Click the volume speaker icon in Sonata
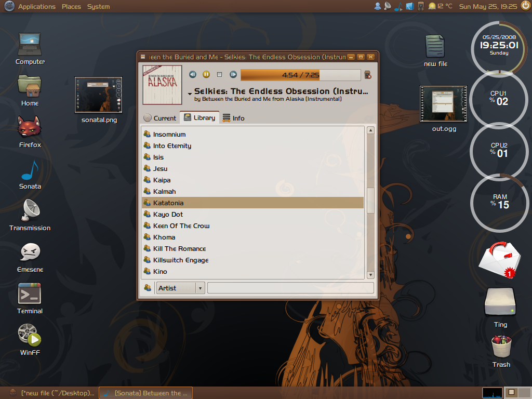Viewport: 532px width, 399px height. (x=368, y=75)
